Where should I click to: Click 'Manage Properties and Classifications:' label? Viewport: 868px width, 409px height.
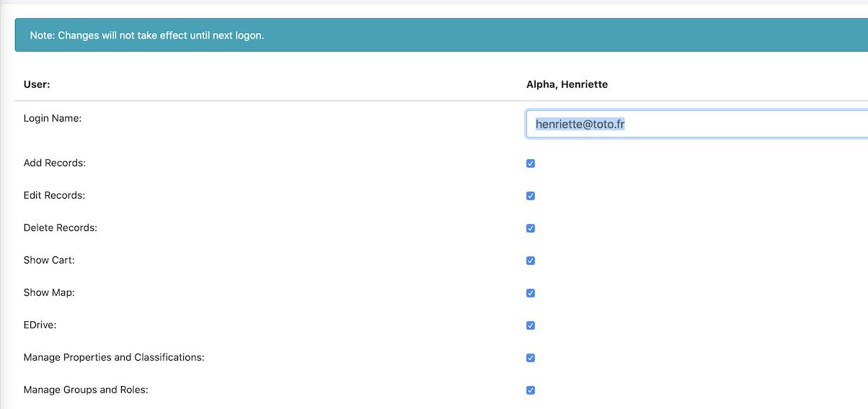pos(114,357)
